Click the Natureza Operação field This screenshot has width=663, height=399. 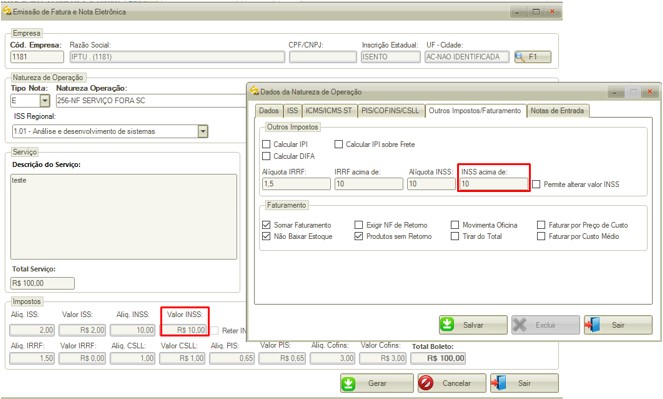(151, 101)
